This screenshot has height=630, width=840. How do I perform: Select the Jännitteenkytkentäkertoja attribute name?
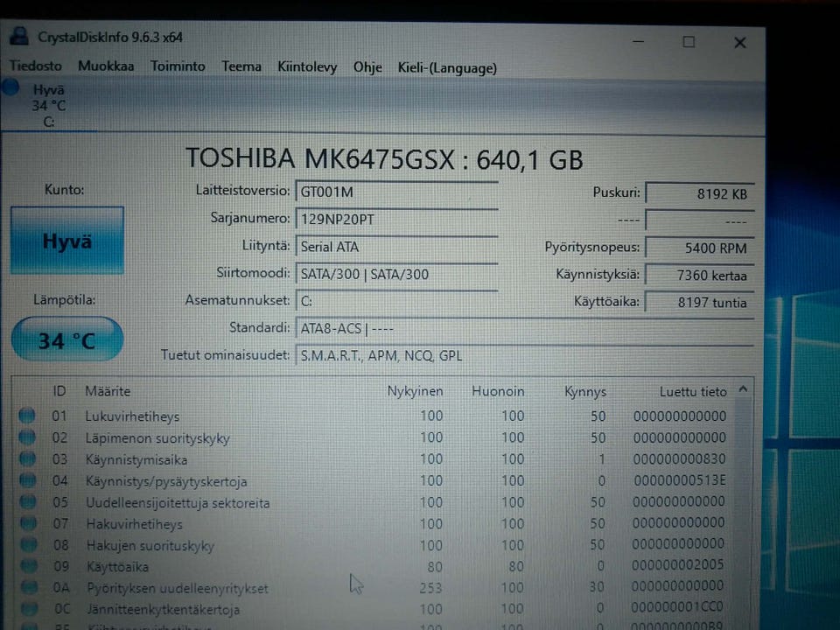pos(164,610)
